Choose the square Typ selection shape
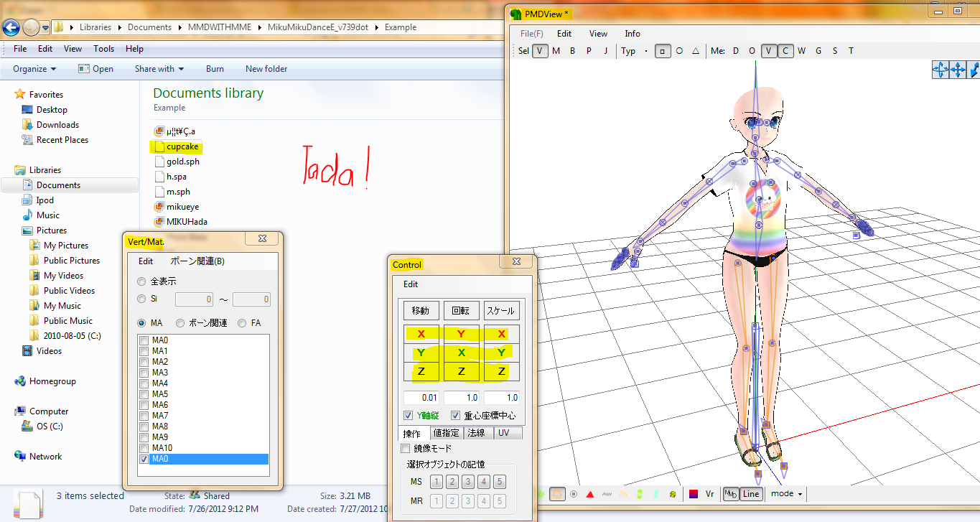The width and height of the screenshot is (980, 522). pyautogui.click(x=663, y=51)
